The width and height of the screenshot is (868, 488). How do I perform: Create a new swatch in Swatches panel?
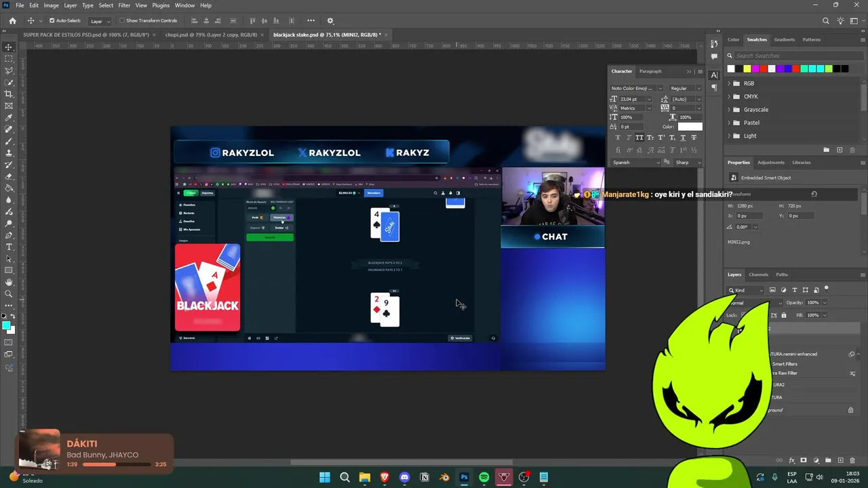point(840,150)
